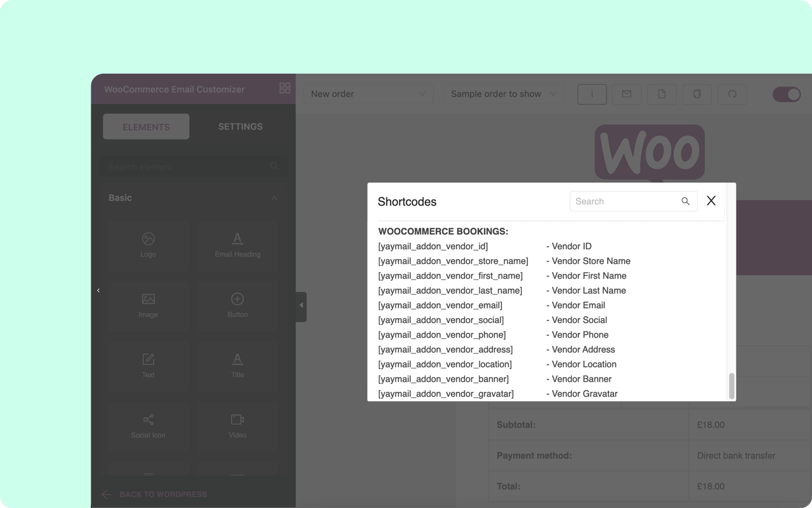
Task: Select [yaymail_addon_vendor_phone] shortcode
Action: click(442, 335)
